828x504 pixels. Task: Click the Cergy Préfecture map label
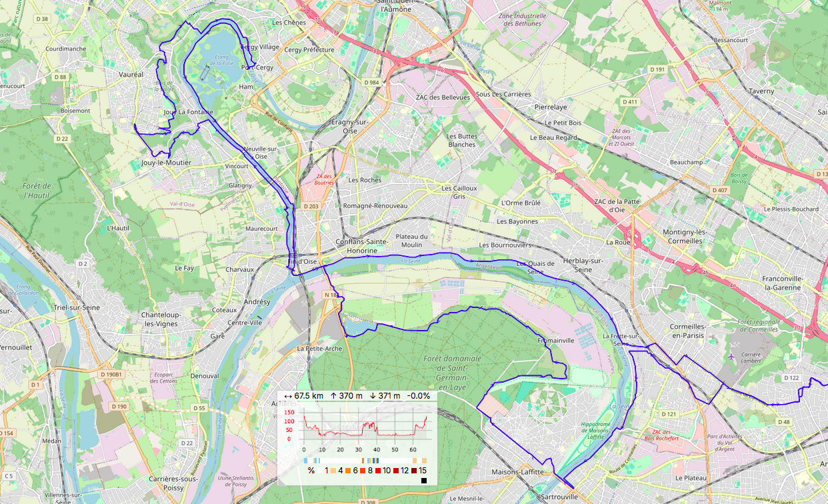point(309,49)
